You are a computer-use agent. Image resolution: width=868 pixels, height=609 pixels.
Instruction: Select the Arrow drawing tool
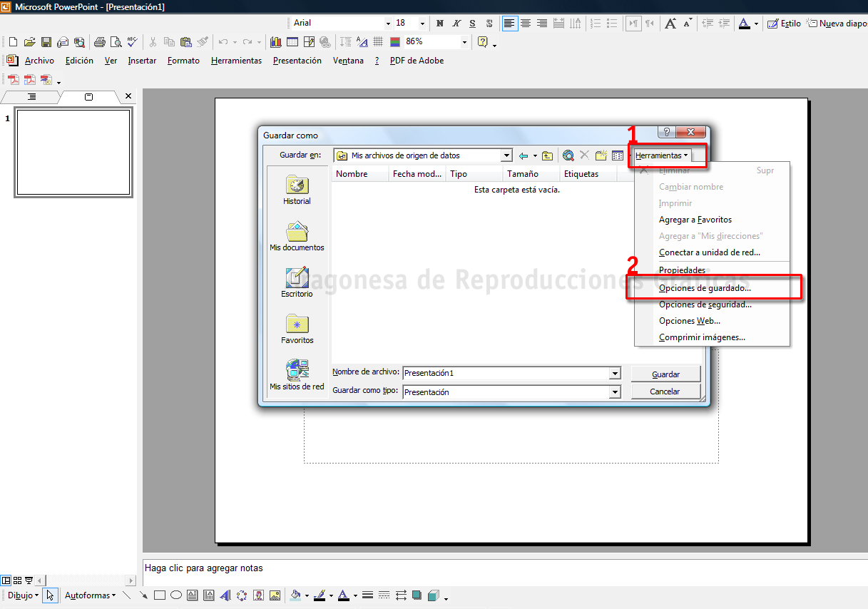(x=143, y=595)
